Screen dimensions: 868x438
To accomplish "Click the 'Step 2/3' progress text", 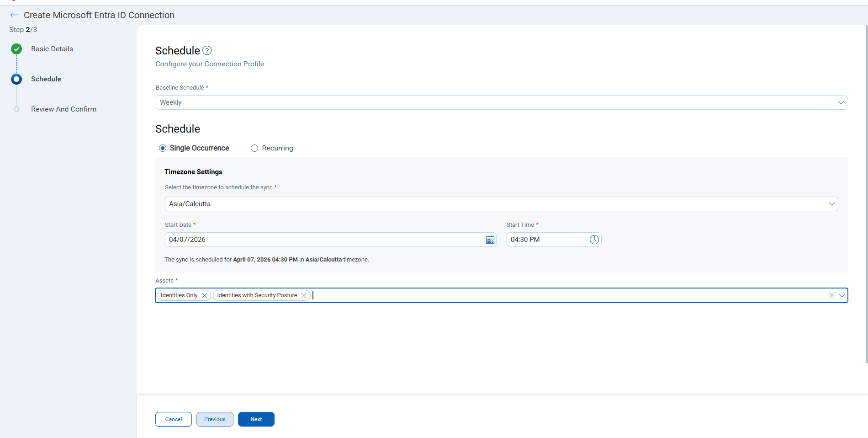I will pyautogui.click(x=23, y=30).
